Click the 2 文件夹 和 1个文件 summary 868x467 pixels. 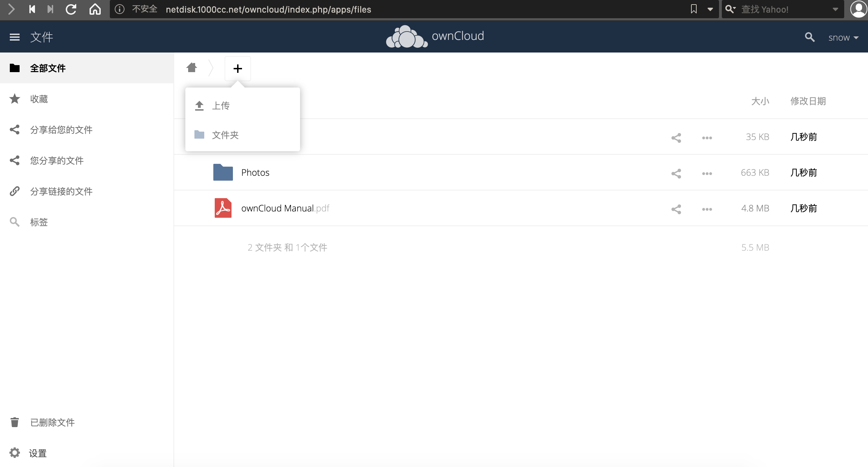tap(287, 248)
